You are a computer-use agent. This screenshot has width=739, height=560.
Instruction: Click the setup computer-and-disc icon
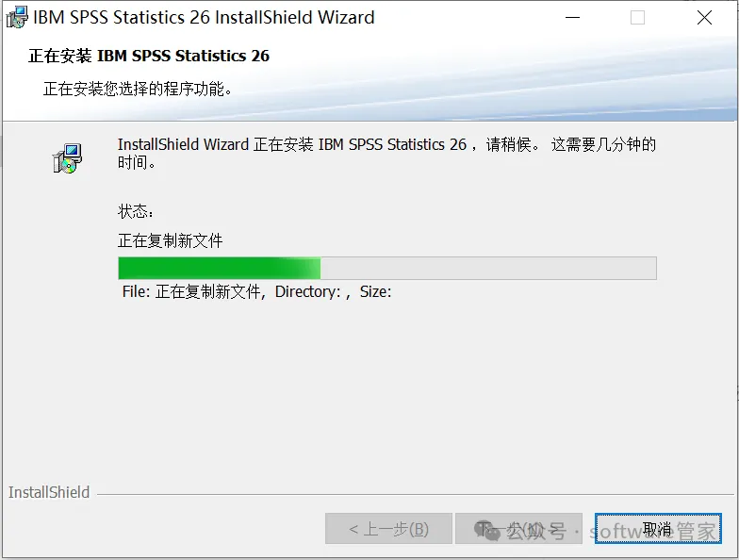[x=67, y=158]
